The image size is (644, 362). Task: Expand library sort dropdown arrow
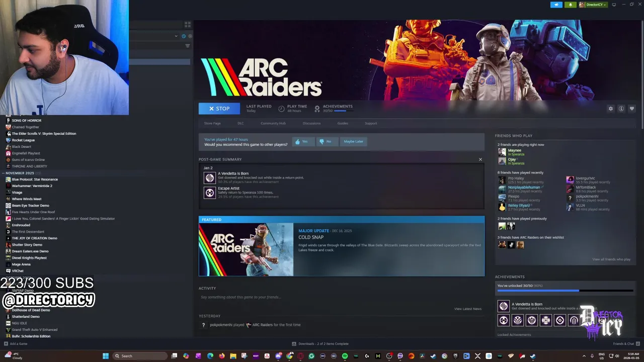(x=176, y=36)
